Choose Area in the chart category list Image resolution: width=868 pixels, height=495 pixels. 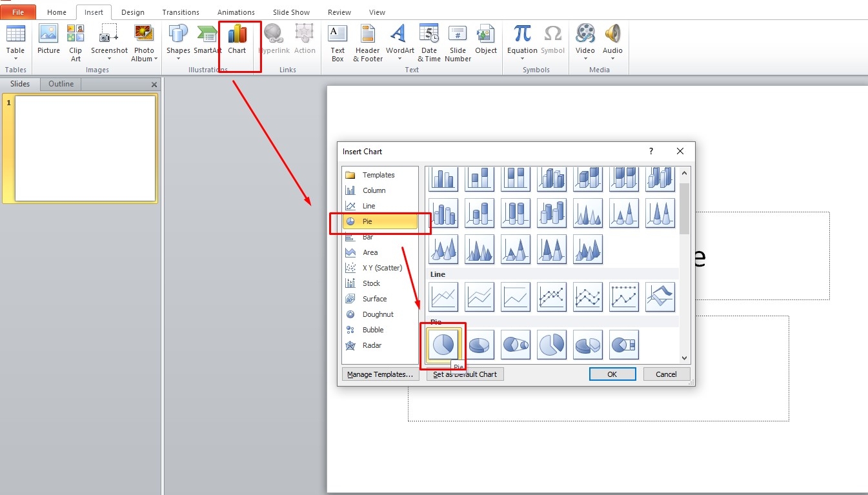[x=380, y=252]
